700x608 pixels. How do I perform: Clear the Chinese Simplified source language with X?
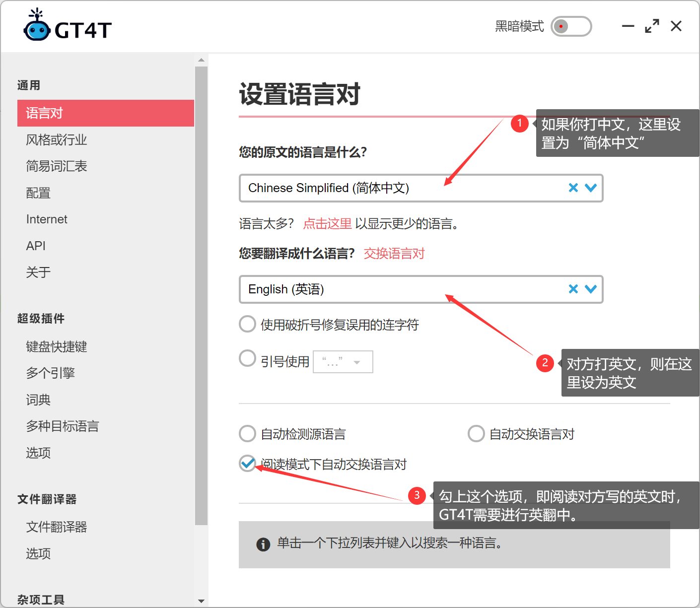click(x=573, y=188)
